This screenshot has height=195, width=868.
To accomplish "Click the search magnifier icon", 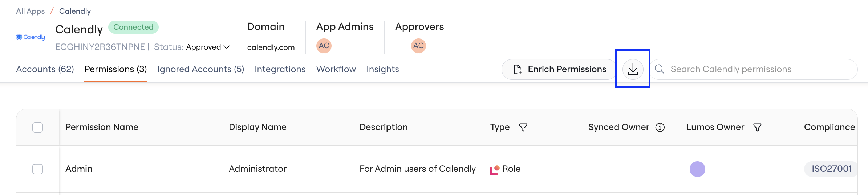I will pyautogui.click(x=660, y=69).
